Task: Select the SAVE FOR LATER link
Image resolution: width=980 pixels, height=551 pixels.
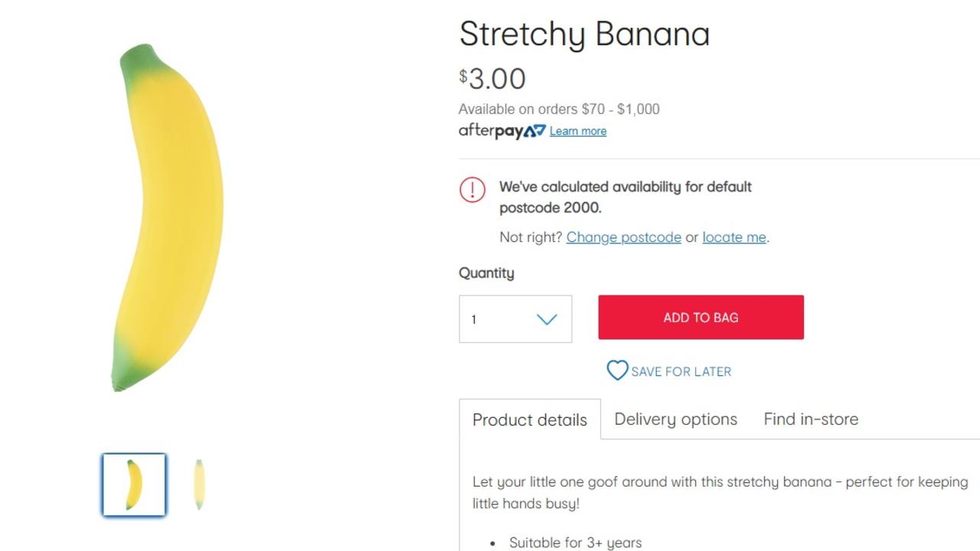Action: coord(681,372)
